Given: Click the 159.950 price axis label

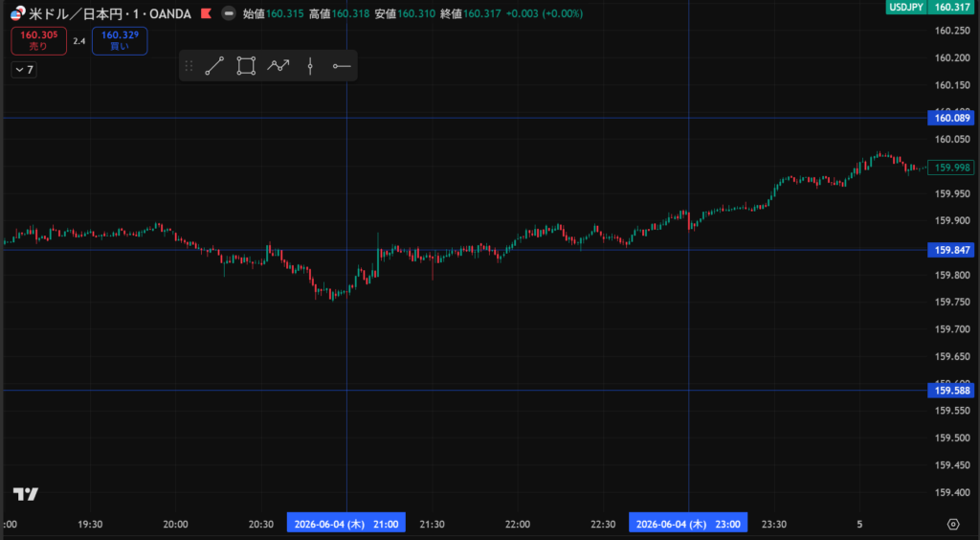Looking at the screenshot, I should (952, 193).
